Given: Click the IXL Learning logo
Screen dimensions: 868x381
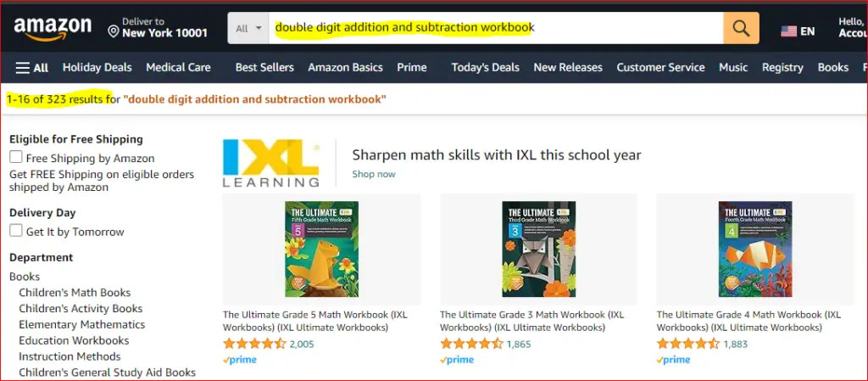Looking at the screenshot, I should 270,162.
